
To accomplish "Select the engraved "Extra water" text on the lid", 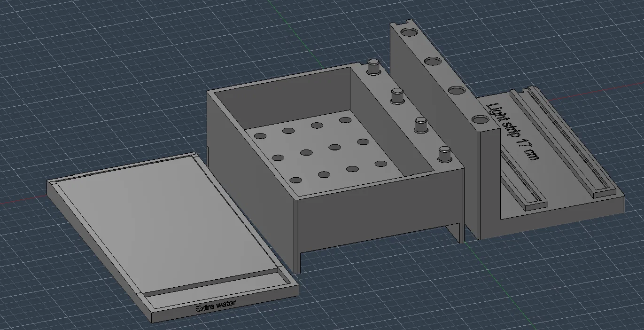I will [216, 306].
